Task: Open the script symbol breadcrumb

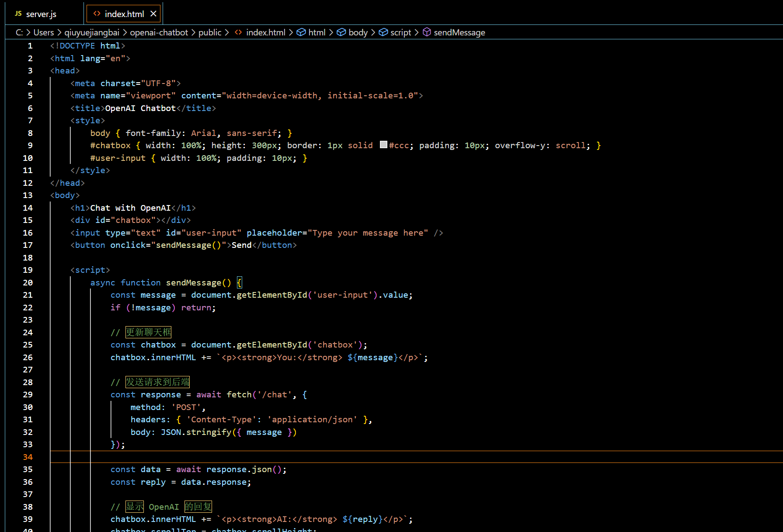Action: pos(400,32)
